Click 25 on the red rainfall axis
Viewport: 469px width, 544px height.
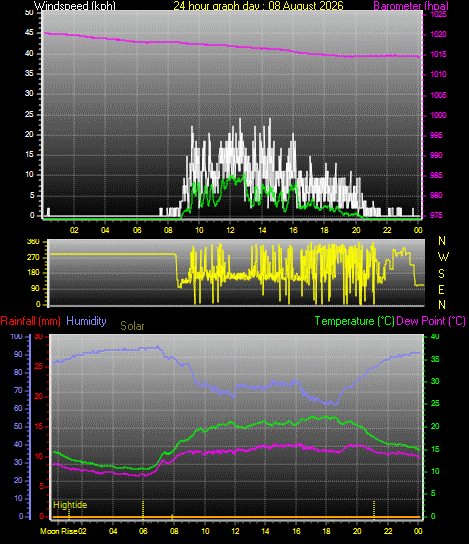tap(39, 366)
